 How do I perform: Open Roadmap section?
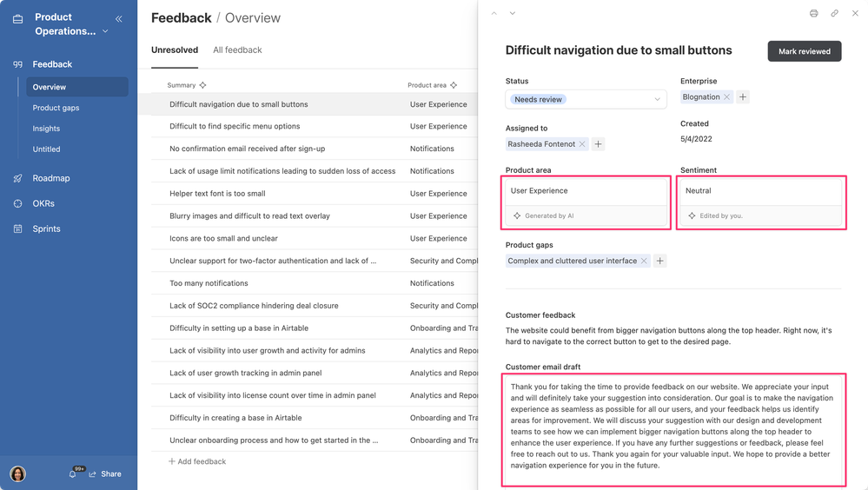(51, 178)
